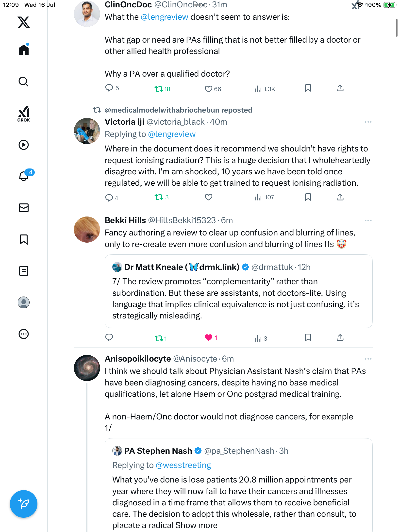Go to Home via sidebar house icon
This screenshot has width=399, height=532.
[x=24, y=50]
